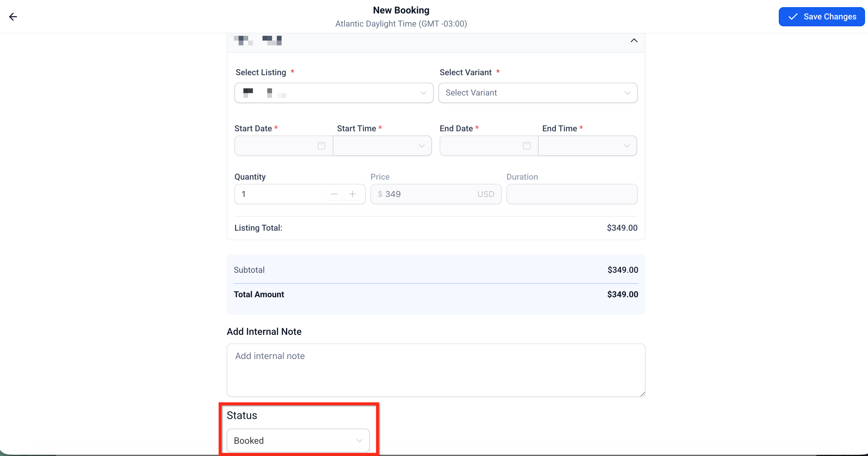Click the Duration field

tap(572, 194)
